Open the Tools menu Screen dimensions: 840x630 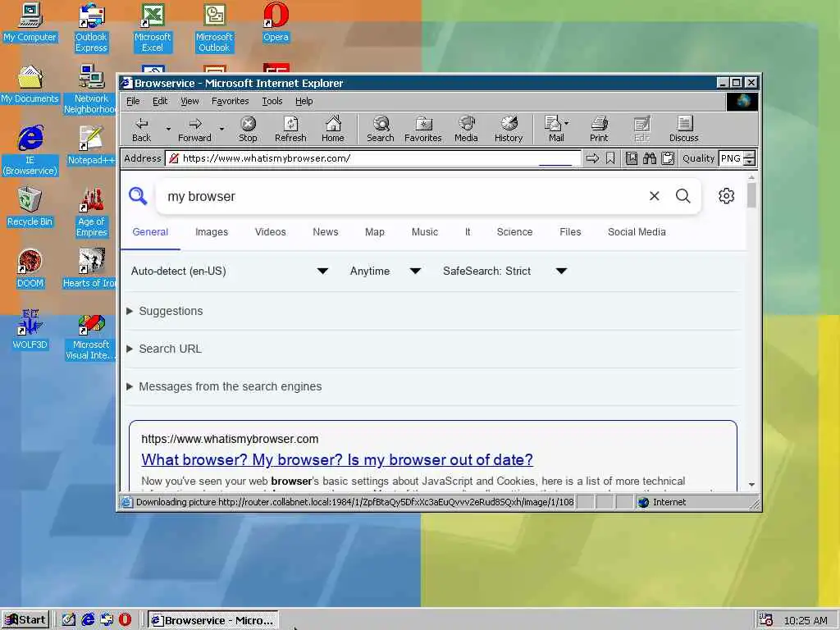coord(272,101)
